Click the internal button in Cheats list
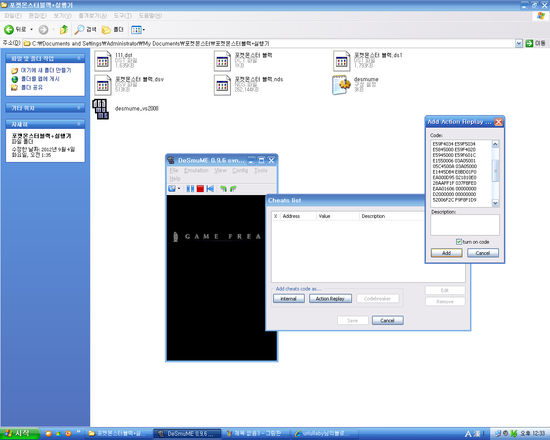The width and height of the screenshot is (550, 440). [289, 299]
